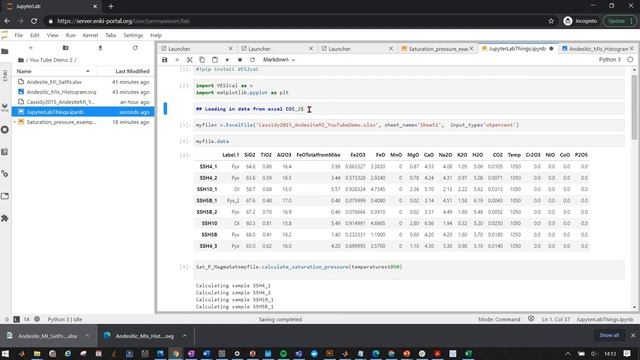Image resolution: width=640 pixels, height=360 pixels.
Task: Interrupt the kernel with the stop icon
Action: [240, 60]
